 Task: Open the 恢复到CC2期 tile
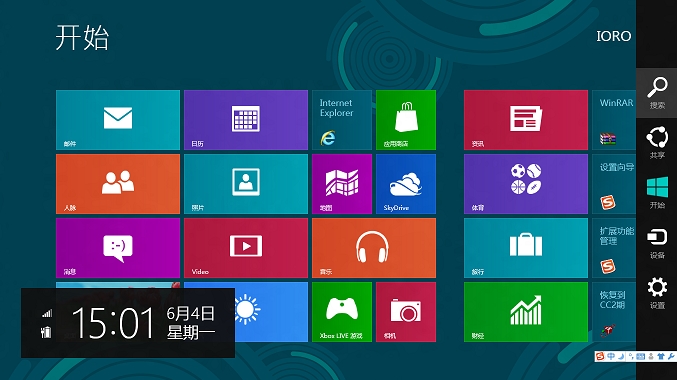tap(614, 312)
